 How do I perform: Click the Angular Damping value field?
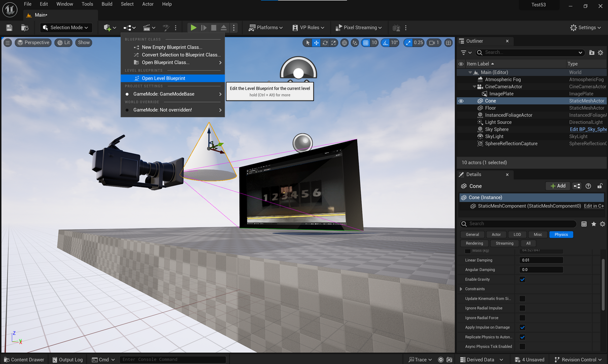[x=542, y=270]
